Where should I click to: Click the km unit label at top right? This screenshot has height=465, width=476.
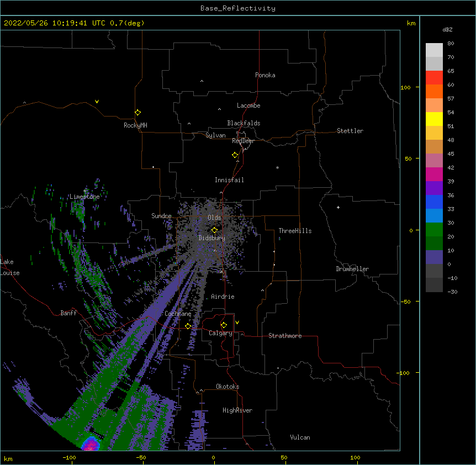[411, 23]
